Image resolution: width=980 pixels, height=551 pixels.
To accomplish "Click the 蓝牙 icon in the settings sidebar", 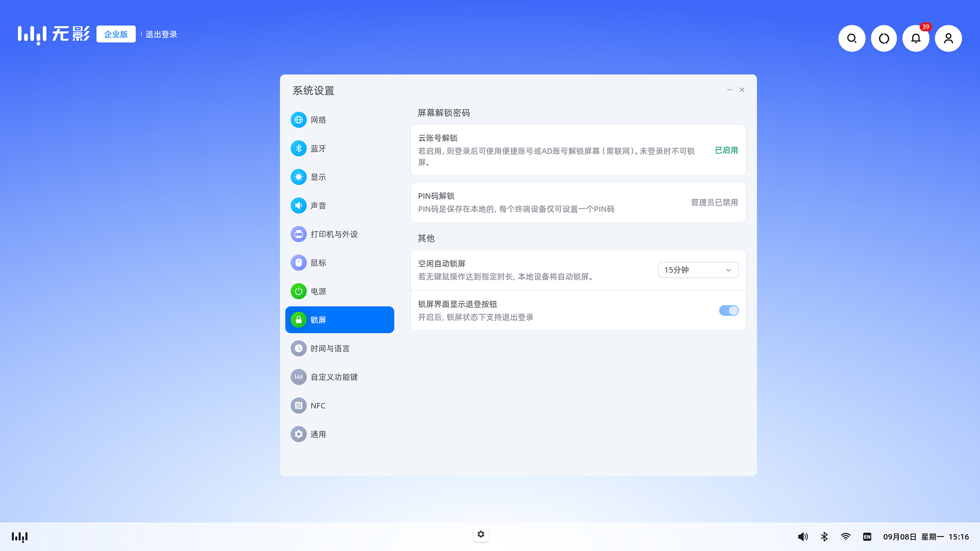I will click(299, 149).
